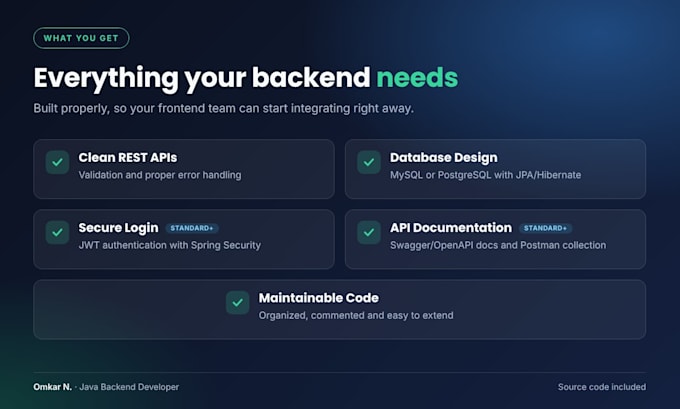Click the checkmark icon beside Clean REST APIs
Screen dimensions: 680x409
coord(57,162)
